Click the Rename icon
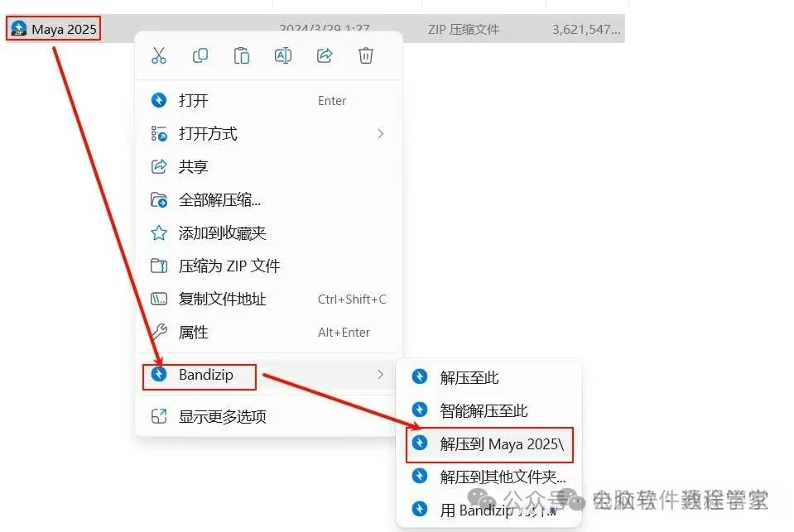Screen dimensions: 794x532 tap(282, 55)
